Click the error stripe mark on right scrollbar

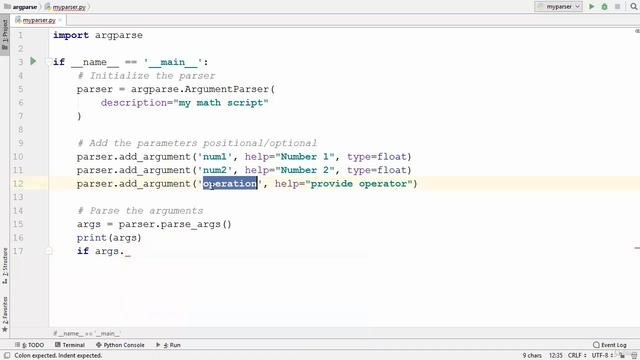click(x=637, y=248)
